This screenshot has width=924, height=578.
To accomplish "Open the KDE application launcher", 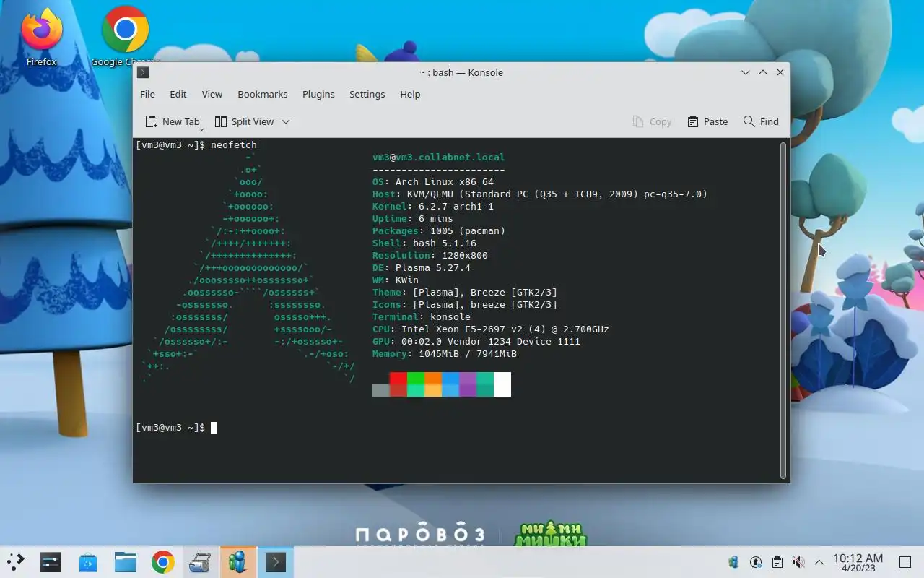I will pyautogui.click(x=15, y=562).
